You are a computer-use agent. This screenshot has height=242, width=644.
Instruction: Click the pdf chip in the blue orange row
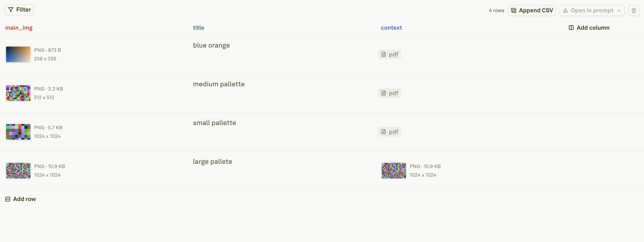click(x=389, y=54)
